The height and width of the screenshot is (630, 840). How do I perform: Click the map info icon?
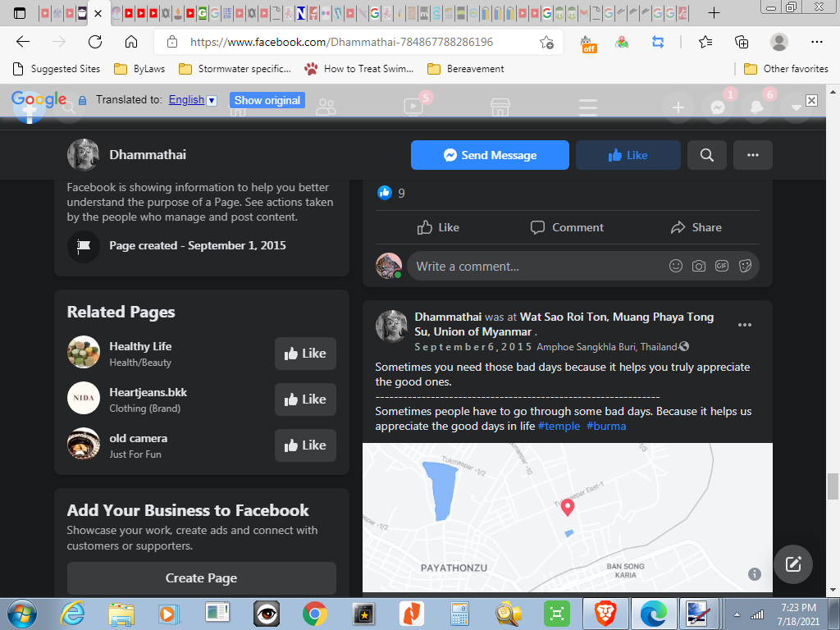click(755, 574)
